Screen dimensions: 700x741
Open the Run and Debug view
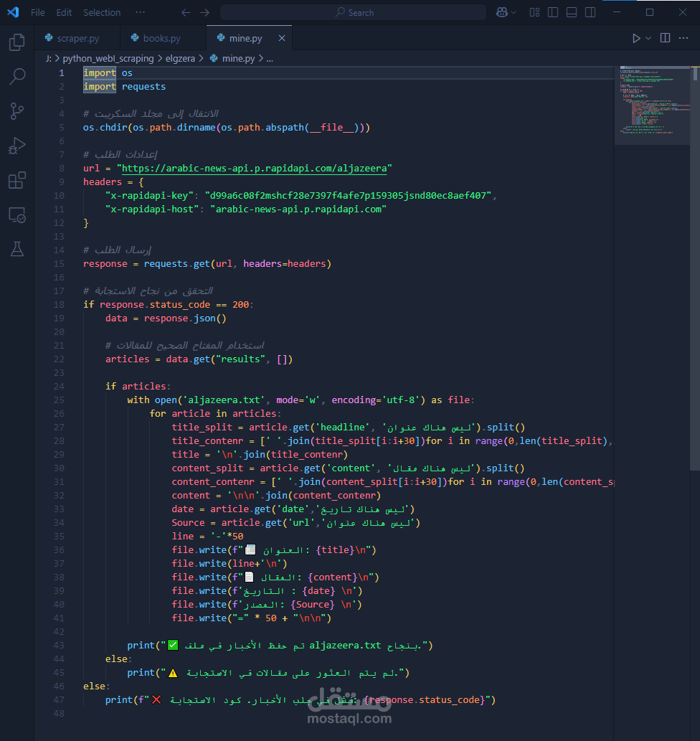pos(17,146)
